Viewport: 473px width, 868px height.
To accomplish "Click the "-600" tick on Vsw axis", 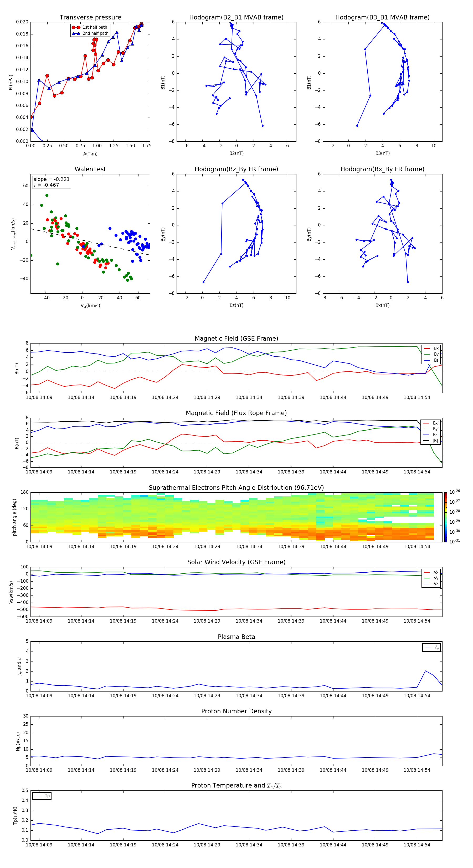I will tap(23, 617).
